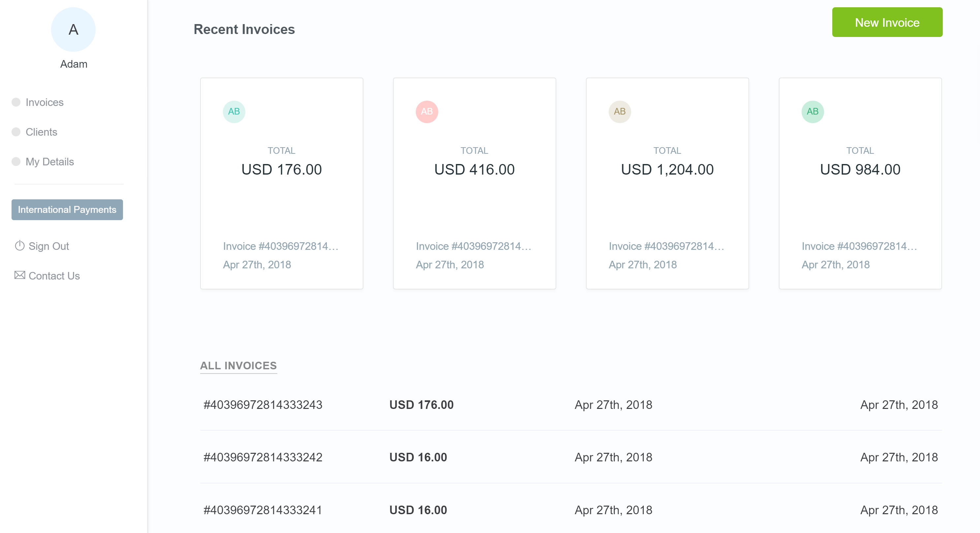Click the New Invoice button

pyautogui.click(x=887, y=22)
